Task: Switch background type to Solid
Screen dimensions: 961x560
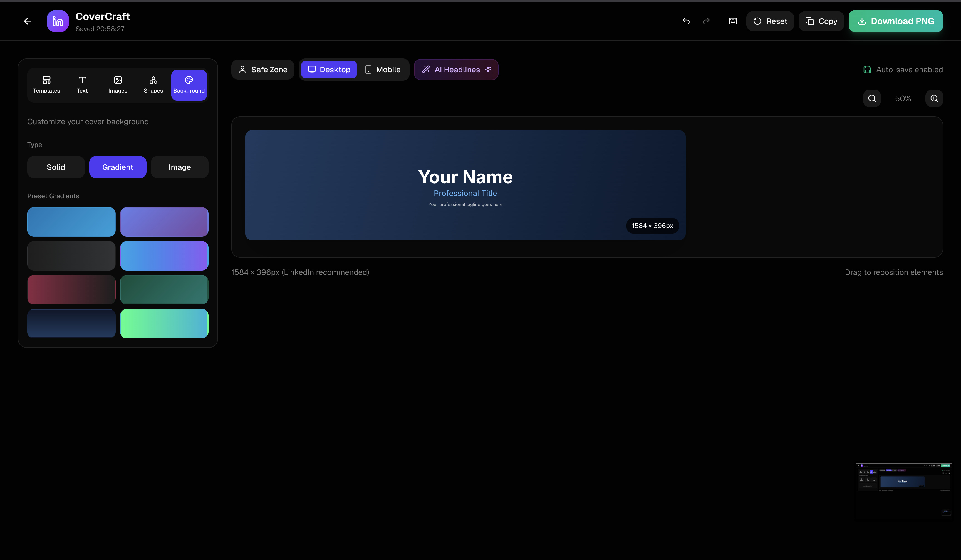Action: (x=56, y=167)
